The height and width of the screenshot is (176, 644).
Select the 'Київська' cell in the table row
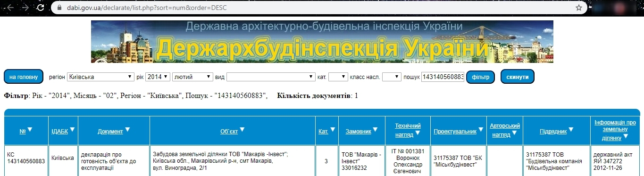pyautogui.click(x=63, y=161)
